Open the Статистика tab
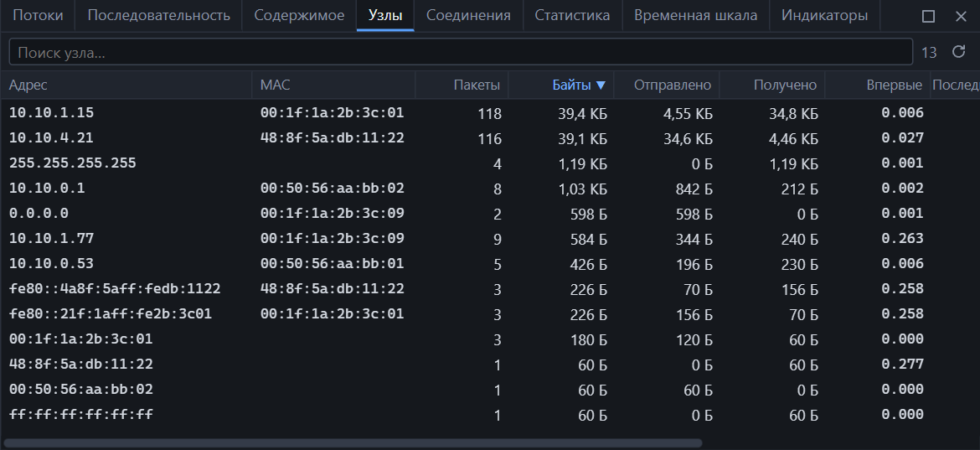Viewport: 980px width, 450px height. [572, 16]
